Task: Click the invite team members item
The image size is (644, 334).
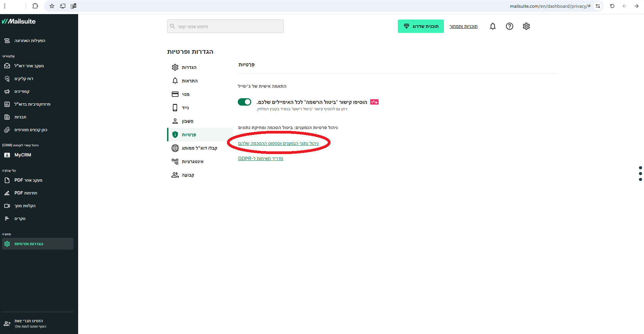Action: (29, 324)
